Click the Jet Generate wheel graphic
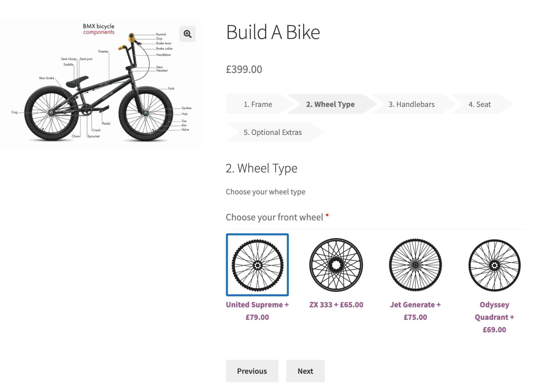The width and height of the screenshot is (536, 392). [416, 265]
